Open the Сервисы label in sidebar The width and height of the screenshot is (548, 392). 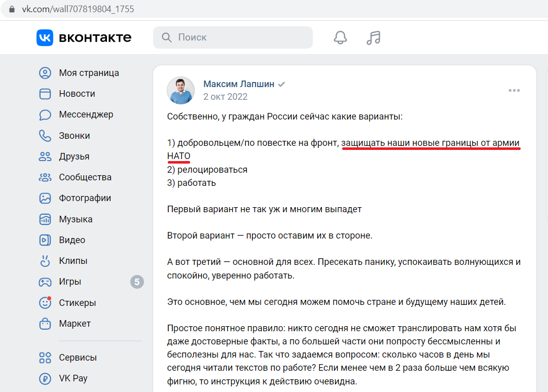pyautogui.click(x=78, y=358)
